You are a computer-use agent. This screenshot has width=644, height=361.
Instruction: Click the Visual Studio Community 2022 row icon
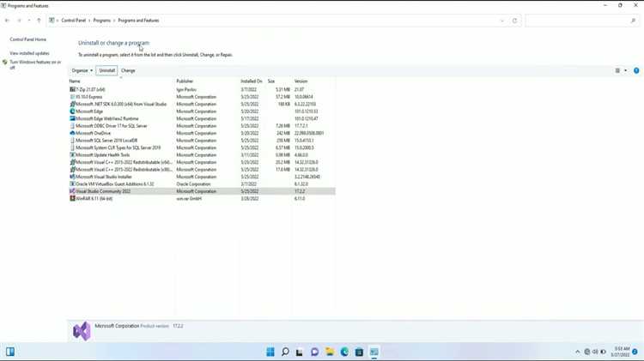click(x=72, y=191)
